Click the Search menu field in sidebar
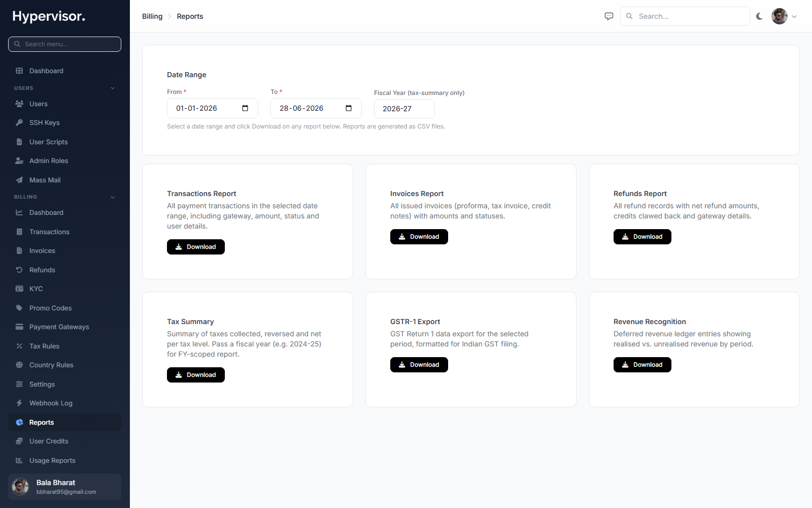Image resolution: width=812 pixels, height=508 pixels. click(x=64, y=44)
